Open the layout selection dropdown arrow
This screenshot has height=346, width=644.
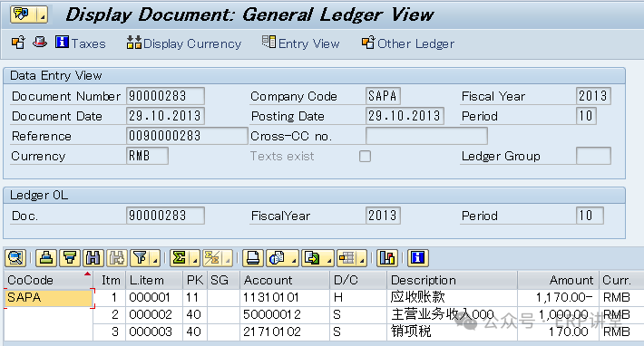coord(362,259)
